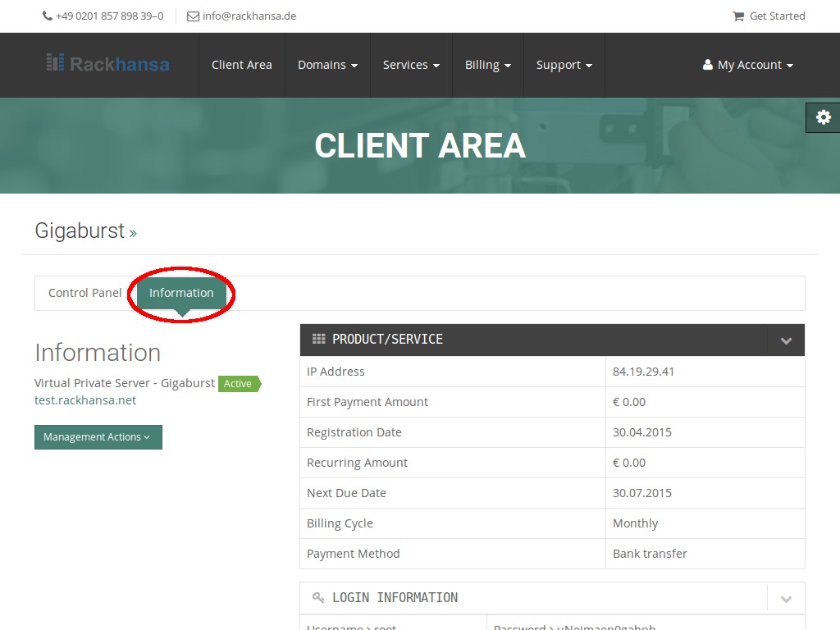Click the Active status badge
This screenshot has height=630, width=840.
(239, 384)
